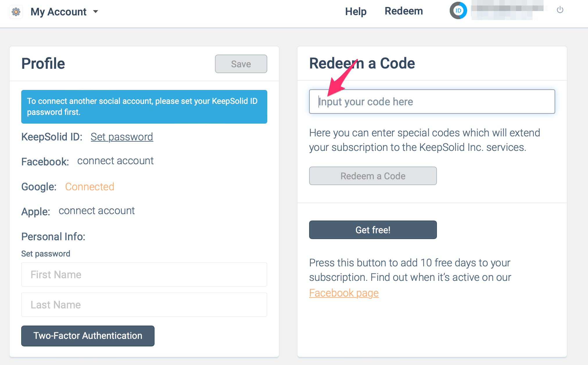
Task: Open the Facebook page link
Action: (344, 293)
